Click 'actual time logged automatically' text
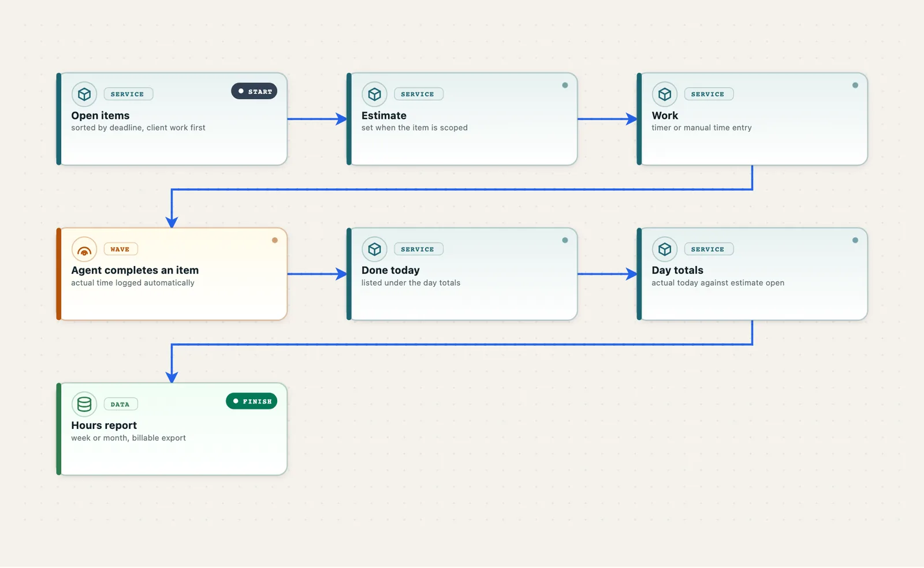 [x=133, y=283]
